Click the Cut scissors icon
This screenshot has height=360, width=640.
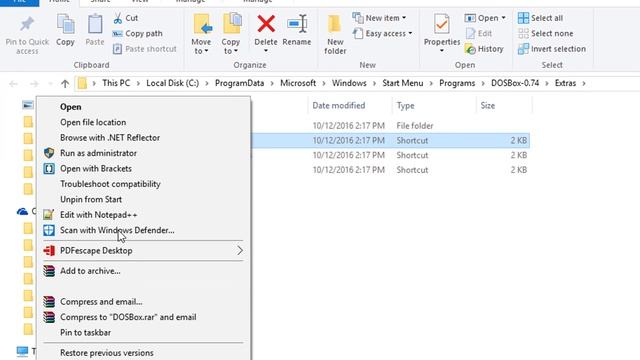click(118, 18)
